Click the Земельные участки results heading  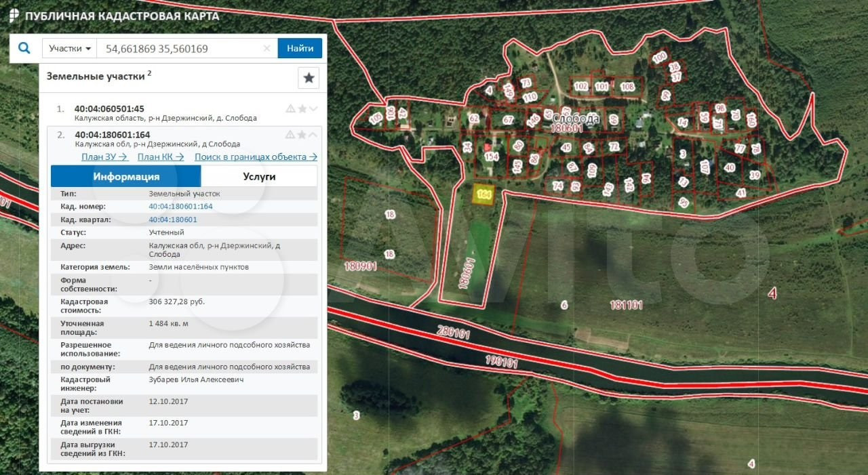(96, 77)
